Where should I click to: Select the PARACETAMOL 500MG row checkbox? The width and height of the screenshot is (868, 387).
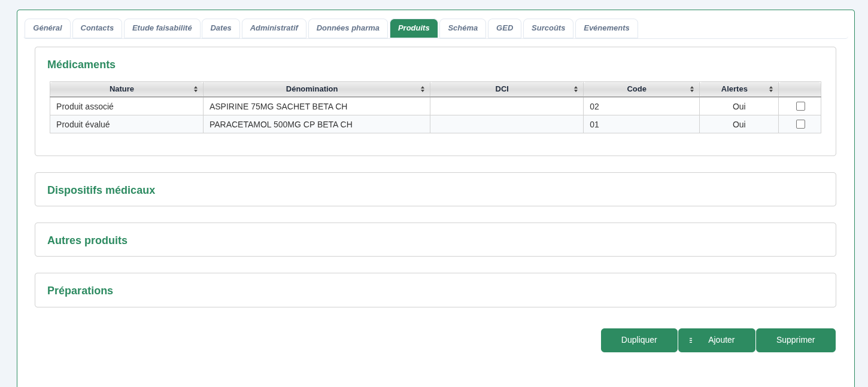800,124
